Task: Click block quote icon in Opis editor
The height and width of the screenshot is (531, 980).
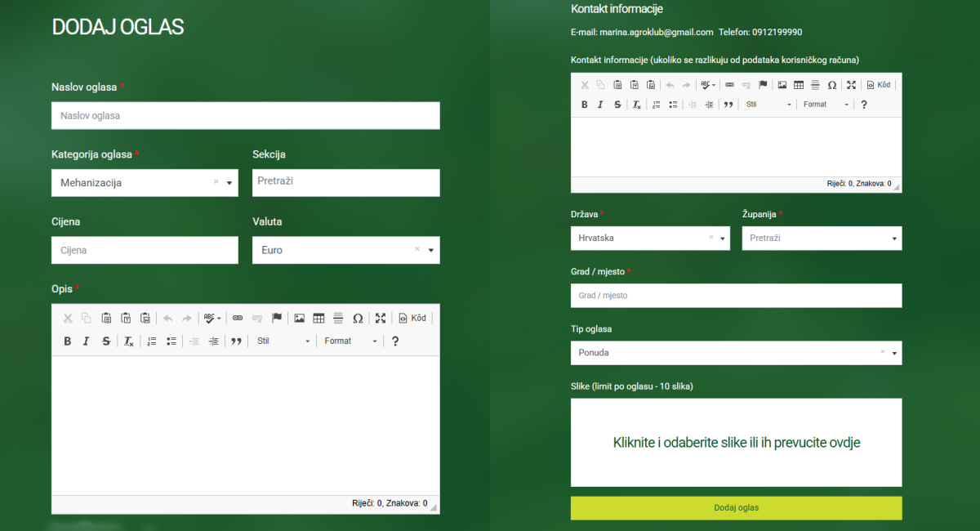Action: coord(236,341)
